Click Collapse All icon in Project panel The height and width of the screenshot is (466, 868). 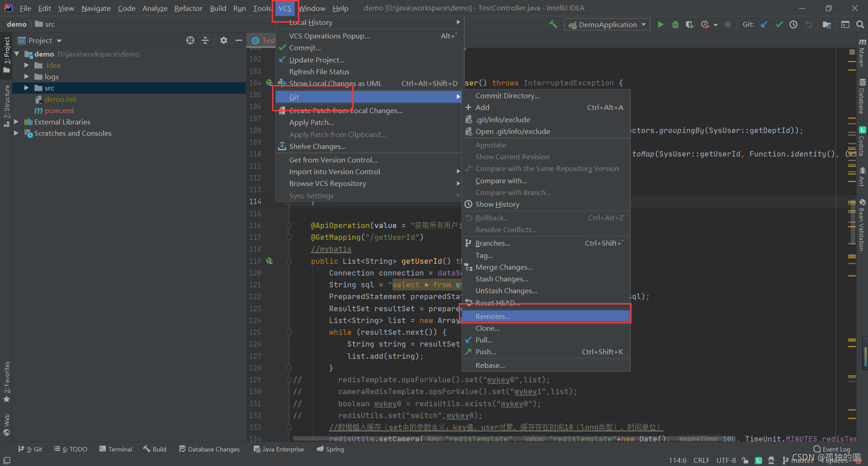tap(205, 40)
